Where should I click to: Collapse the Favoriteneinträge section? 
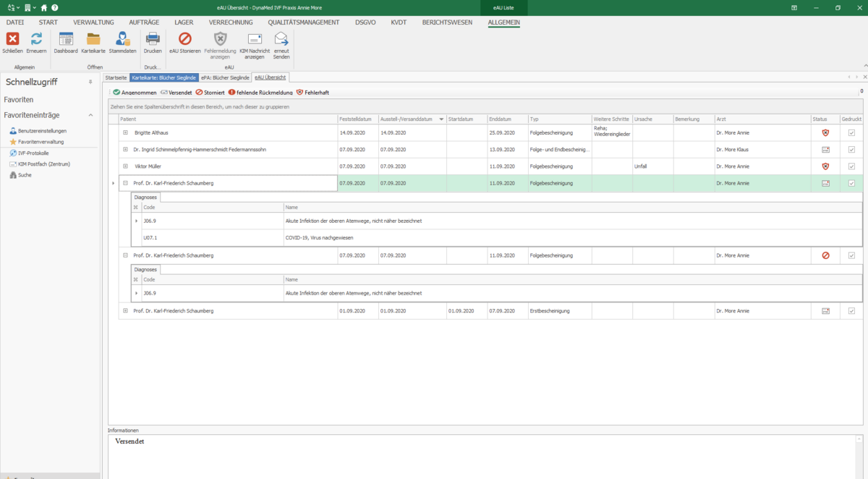coord(90,115)
